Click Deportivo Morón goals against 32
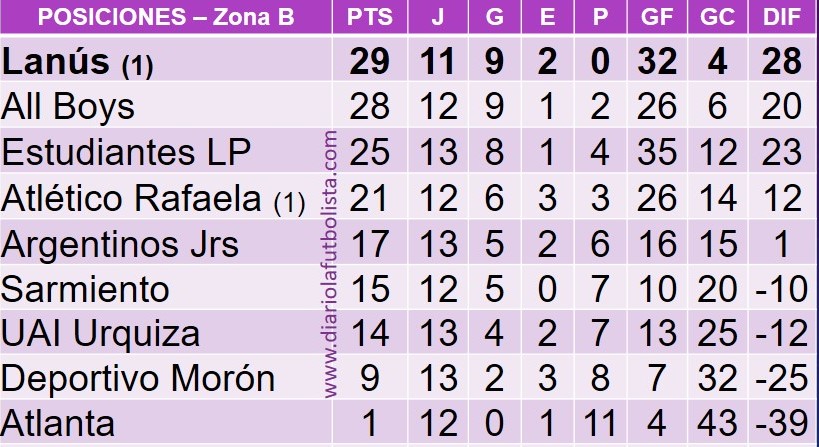Image resolution: width=819 pixels, height=447 pixels. [x=717, y=378]
